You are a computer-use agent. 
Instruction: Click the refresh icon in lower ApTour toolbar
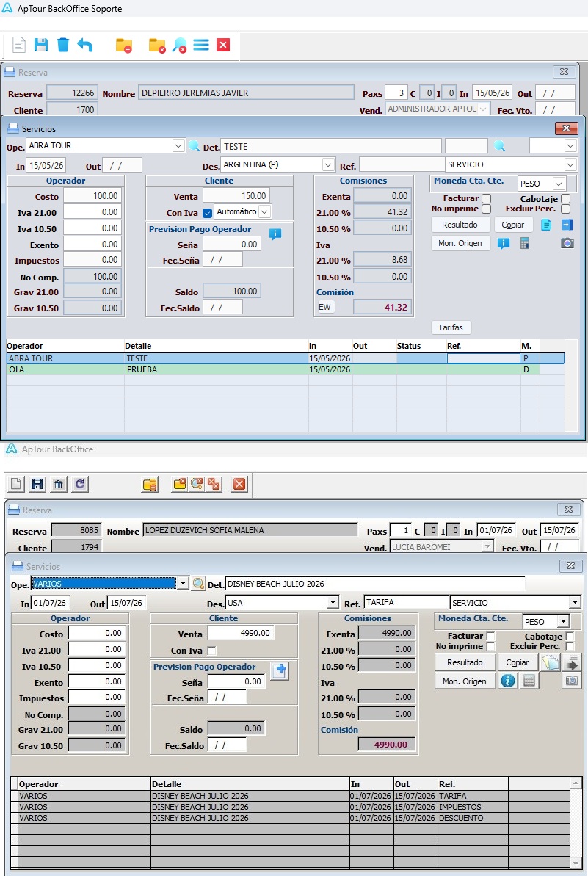[x=80, y=484]
